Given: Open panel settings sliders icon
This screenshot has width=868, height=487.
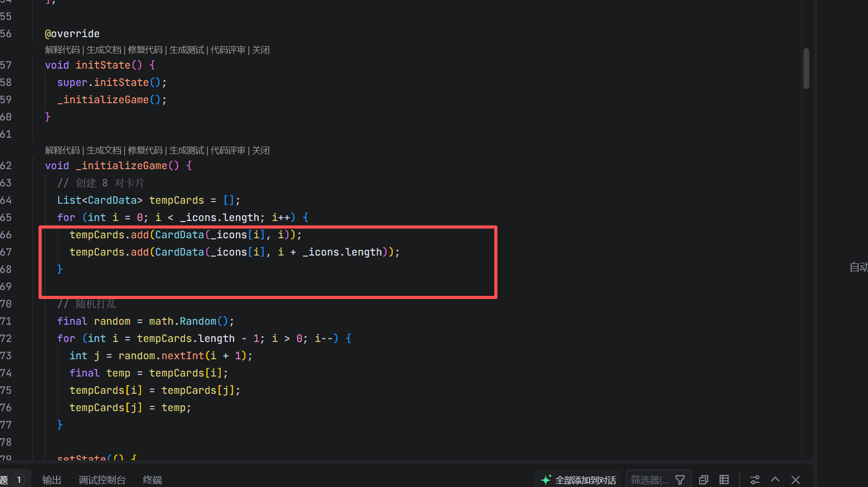Looking at the screenshot, I should (x=755, y=480).
